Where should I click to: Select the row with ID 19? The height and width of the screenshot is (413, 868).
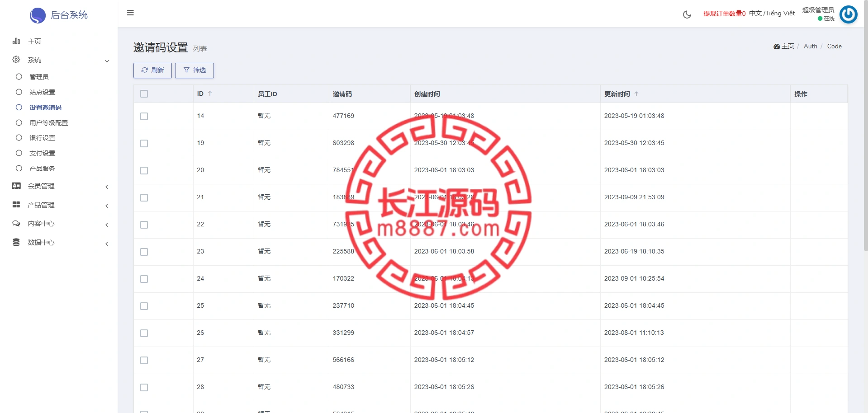tap(144, 144)
